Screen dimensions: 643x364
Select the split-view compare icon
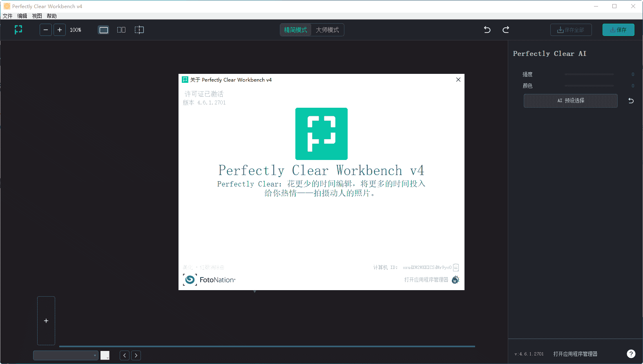(139, 30)
